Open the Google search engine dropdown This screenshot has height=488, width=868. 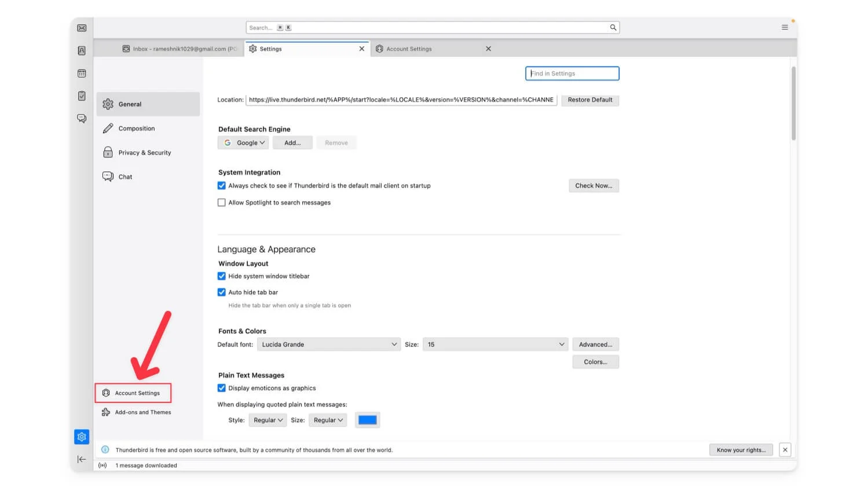coord(244,143)
